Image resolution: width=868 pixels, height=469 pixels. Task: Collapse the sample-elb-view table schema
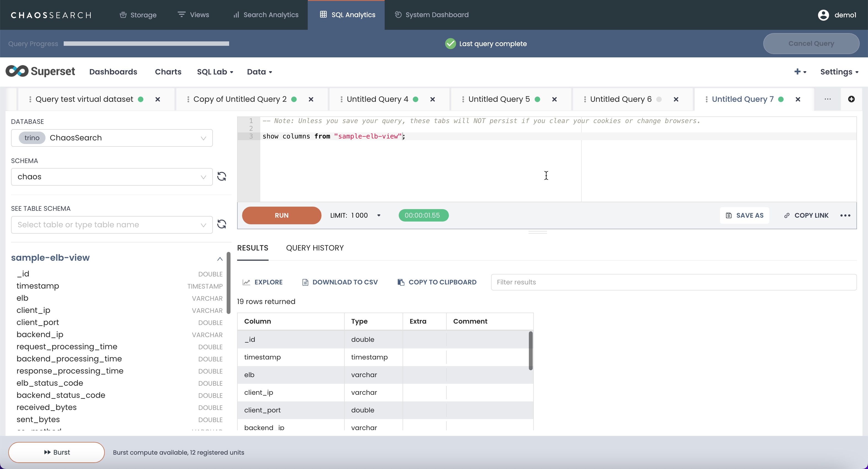220,259
